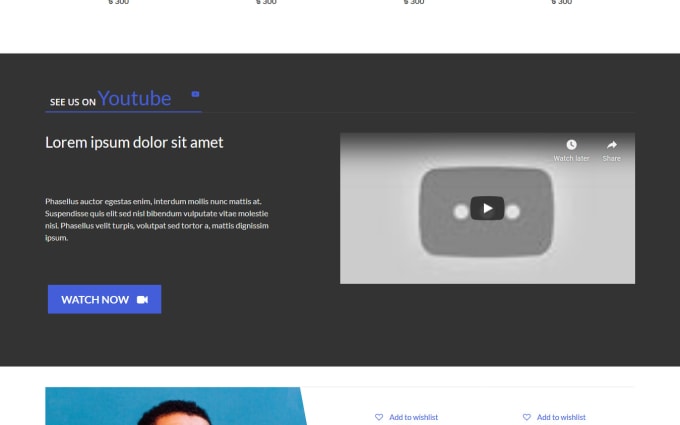
Task: Click the right Add to wishlist link
Action: tap(561, 417)
